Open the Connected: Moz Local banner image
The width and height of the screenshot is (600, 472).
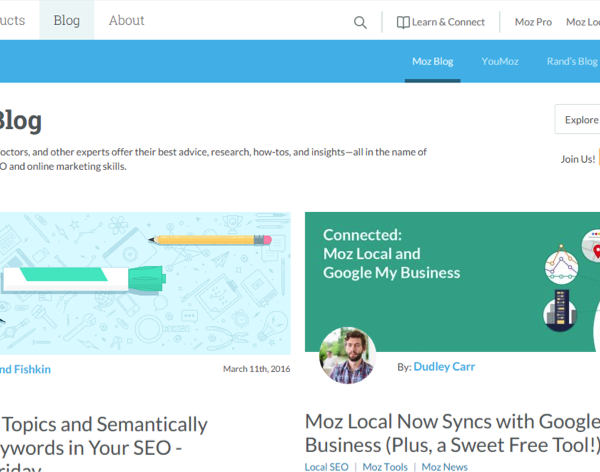tap(452, 282)
